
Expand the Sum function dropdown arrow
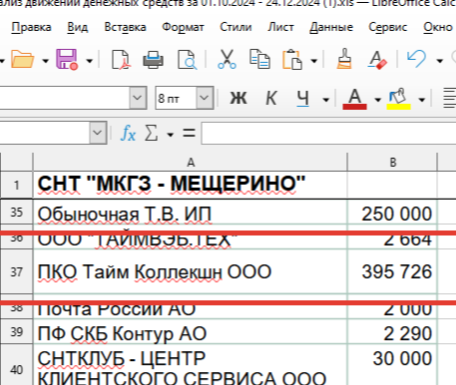[x=170, y=135]
